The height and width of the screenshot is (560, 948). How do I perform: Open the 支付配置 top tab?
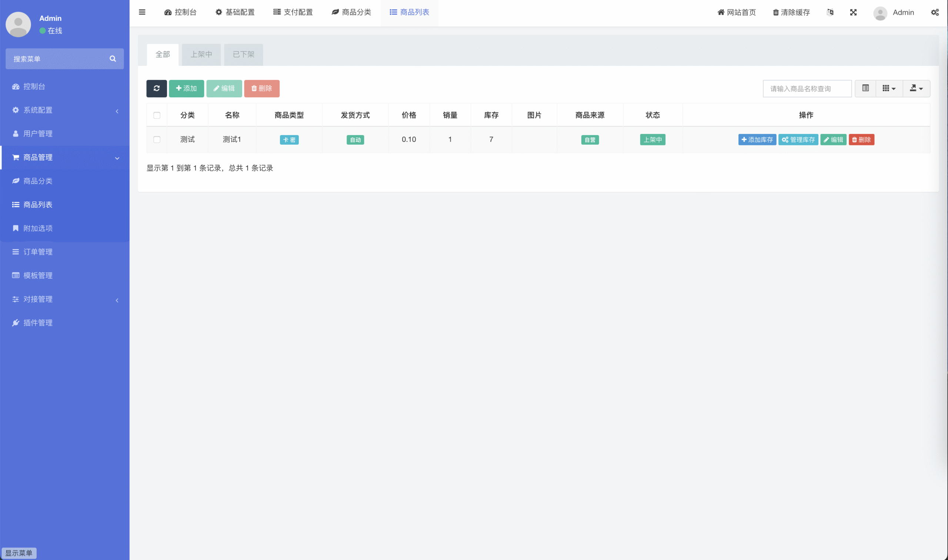[x=293, y=12]
